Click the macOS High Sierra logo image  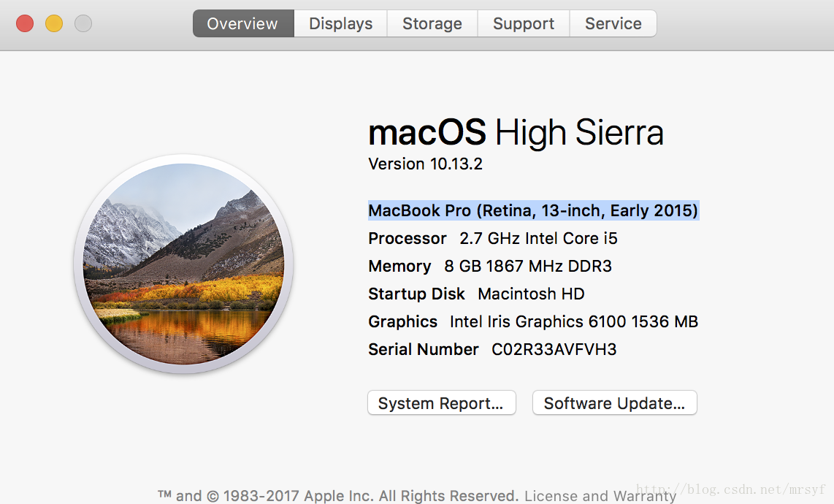pos(183,264)
